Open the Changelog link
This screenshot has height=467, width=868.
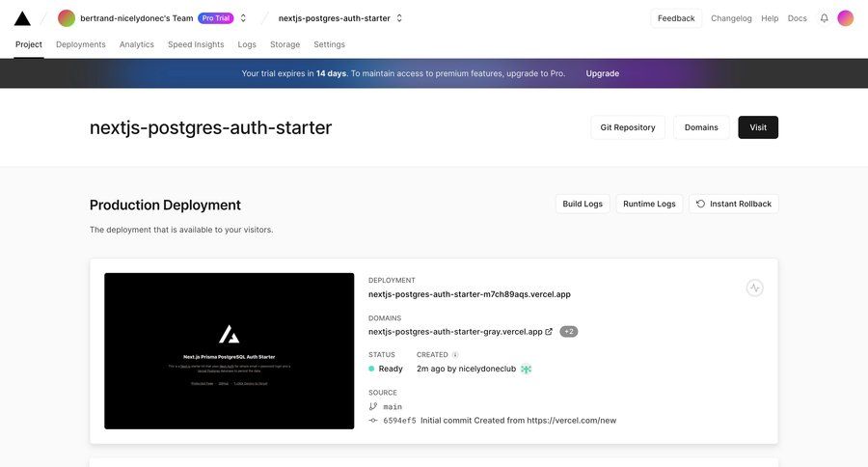(731, 18)
